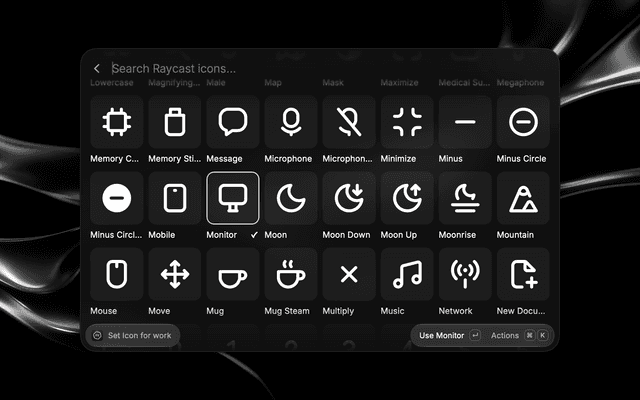This screenshot has width=640, height=400.
Task: Select the Memory Stick icon
Action: point(175,122)
